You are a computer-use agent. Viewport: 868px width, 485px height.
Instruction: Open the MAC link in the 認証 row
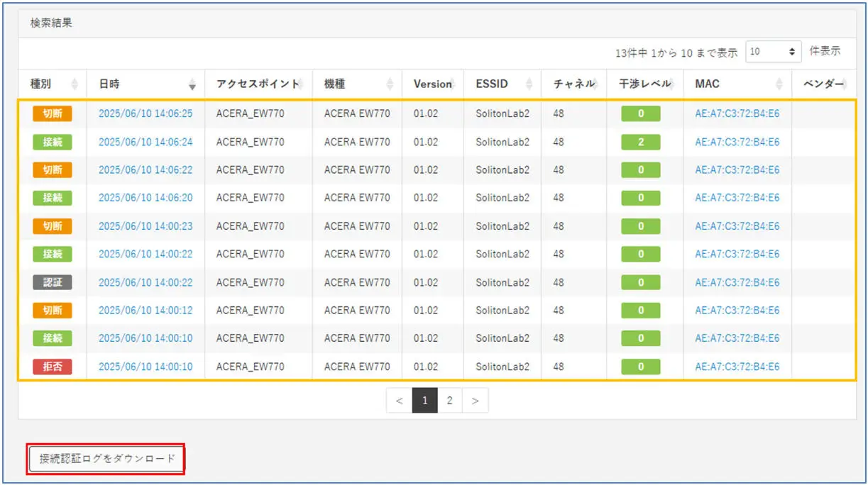[x=737, y=282]
